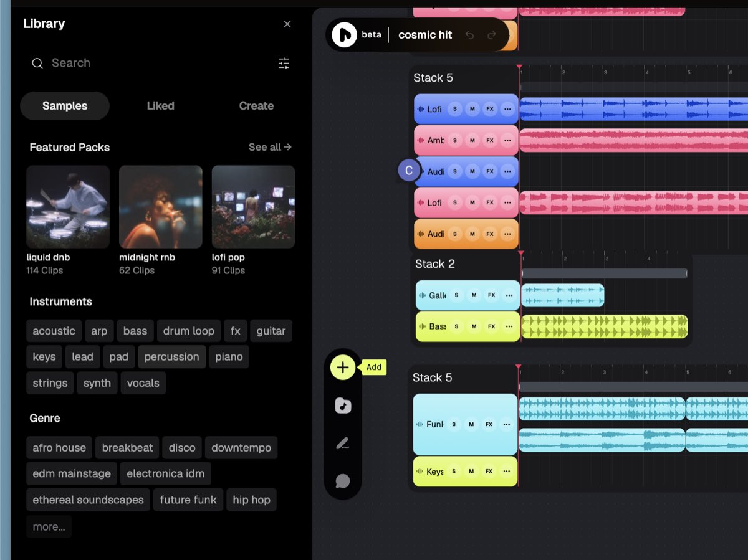
Task: Open more options on blue Audi track
Action: coord(507,171)
